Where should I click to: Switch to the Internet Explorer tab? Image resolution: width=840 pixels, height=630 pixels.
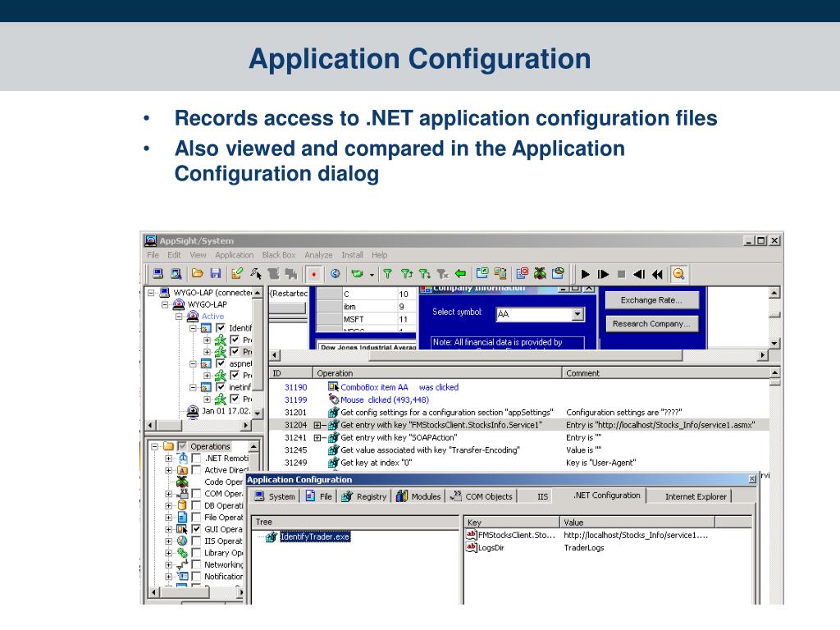tap(696, 496)
